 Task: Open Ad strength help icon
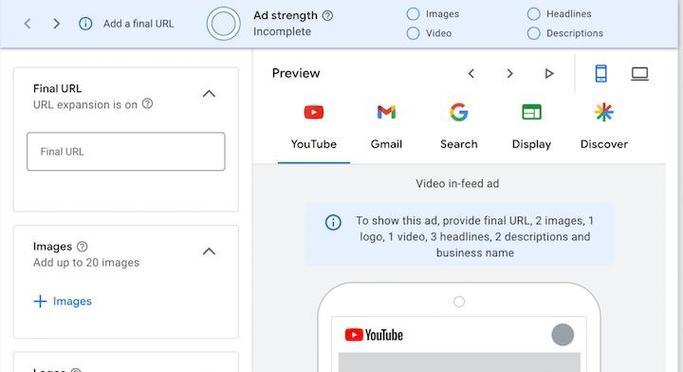pos(328,16)
